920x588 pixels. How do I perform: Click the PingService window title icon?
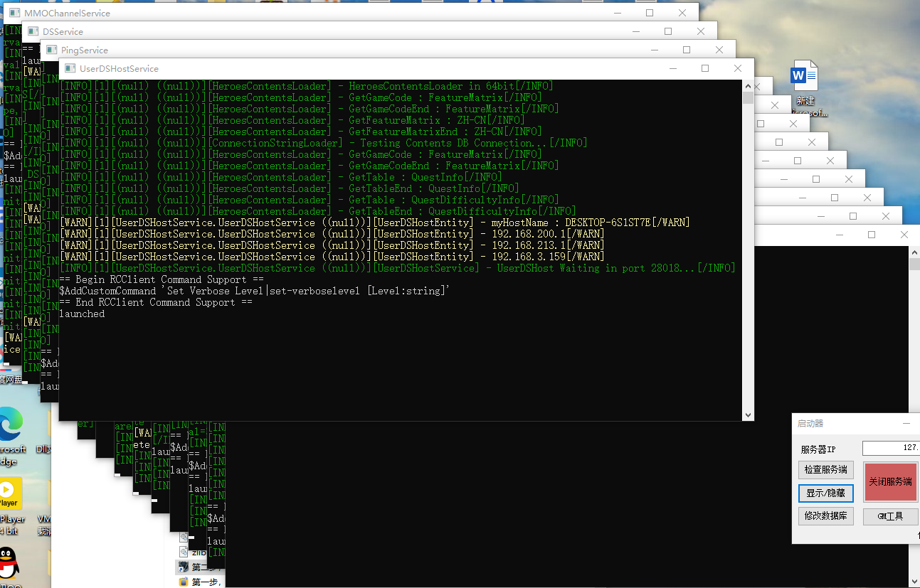(51, 50)
